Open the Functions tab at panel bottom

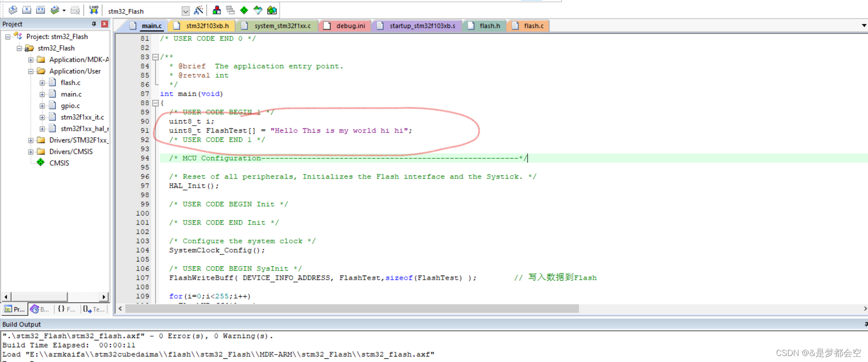click(x=66, y=309)
